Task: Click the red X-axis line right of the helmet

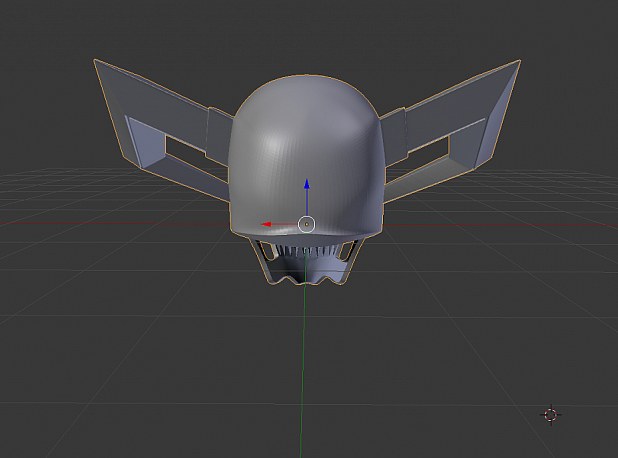Action: click(501, 226)
